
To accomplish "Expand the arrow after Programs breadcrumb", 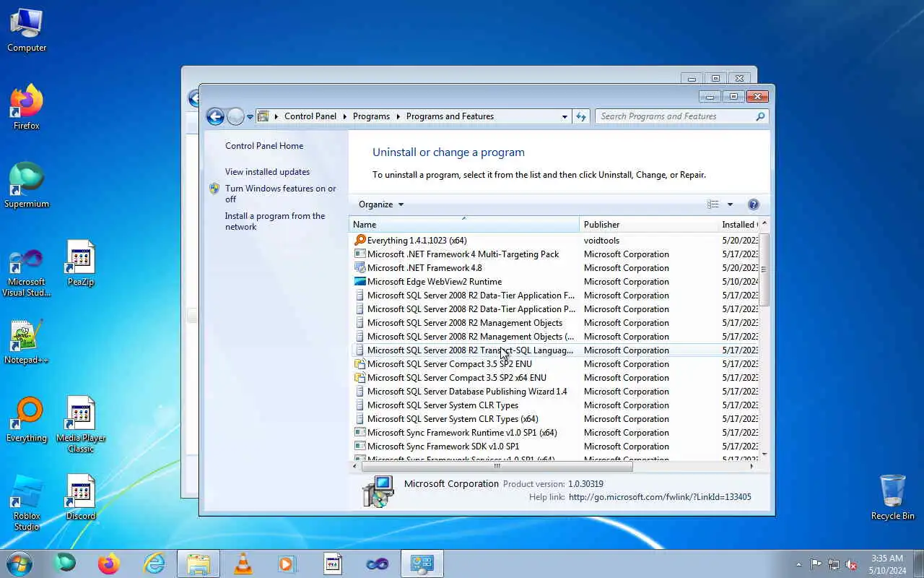I will click(x=398, y=116).
